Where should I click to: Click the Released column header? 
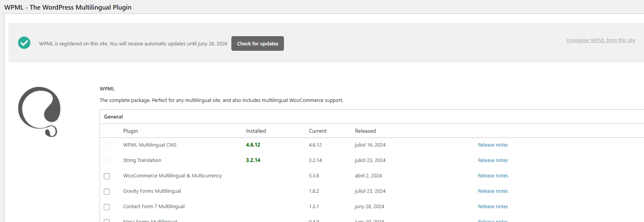(365, 131)
